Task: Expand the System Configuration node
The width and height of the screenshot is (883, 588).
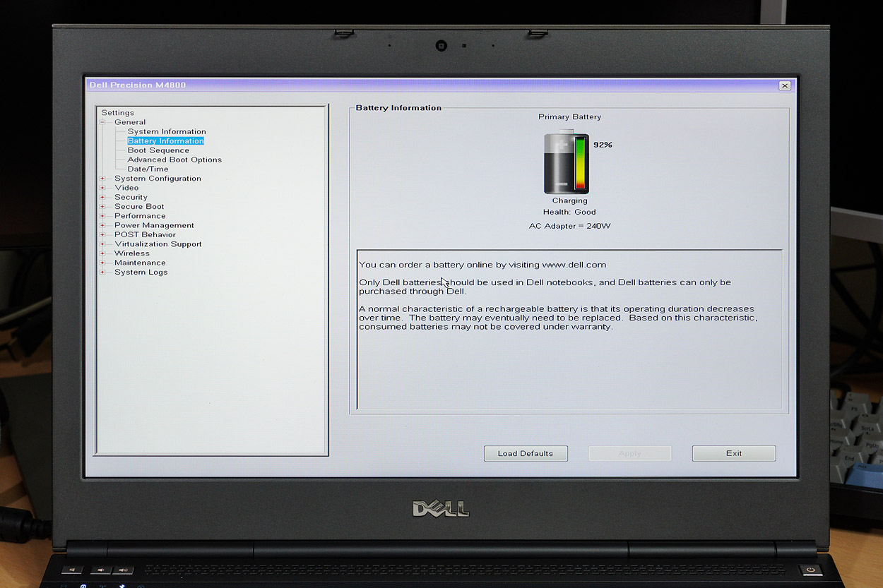Action: [x=102, y=179]
